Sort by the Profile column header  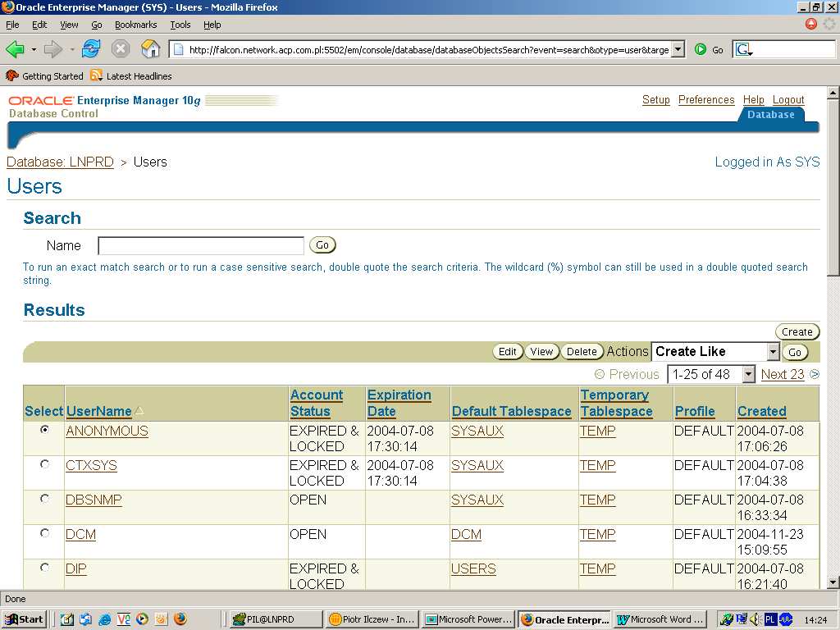click(695, 412)
